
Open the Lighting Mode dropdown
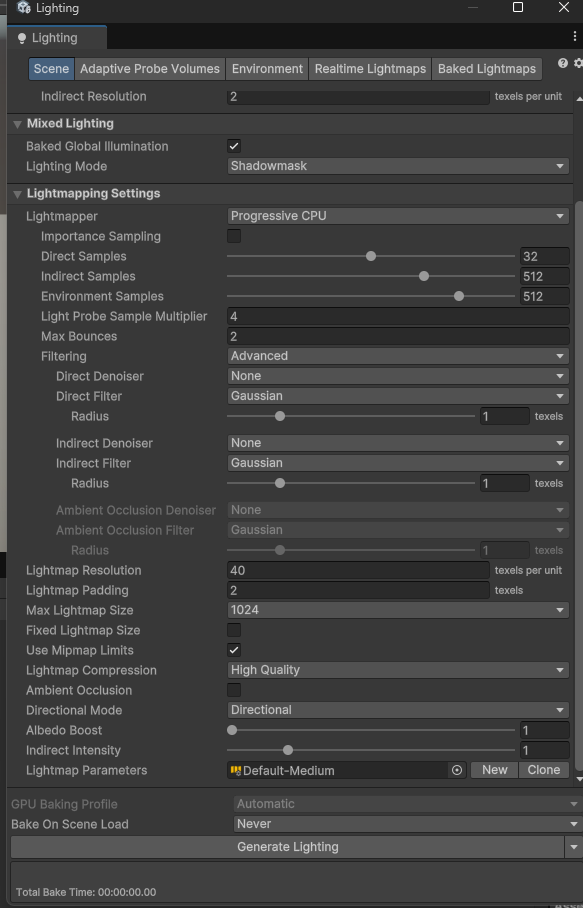[395, 166]
